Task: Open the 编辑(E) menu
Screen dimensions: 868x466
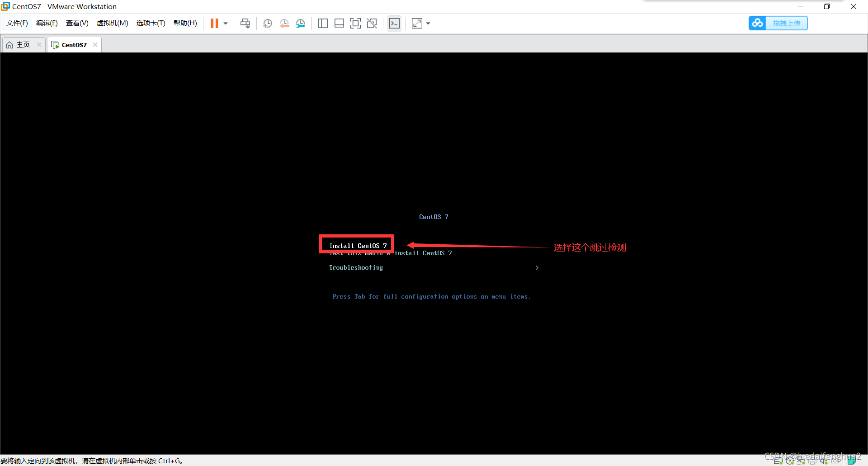Action: coord(47,23)
